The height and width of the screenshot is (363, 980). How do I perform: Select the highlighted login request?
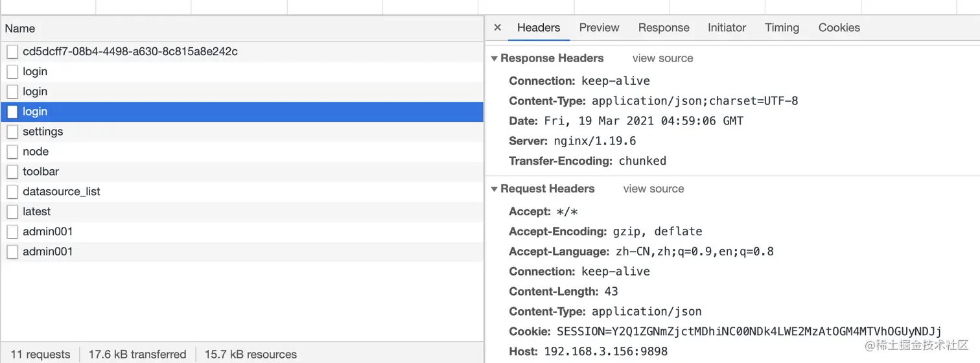coord(242,111)
